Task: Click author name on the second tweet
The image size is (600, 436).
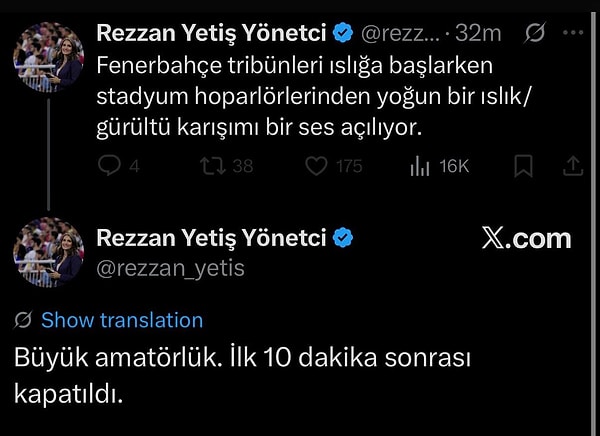Action: [x=212, y=238]
